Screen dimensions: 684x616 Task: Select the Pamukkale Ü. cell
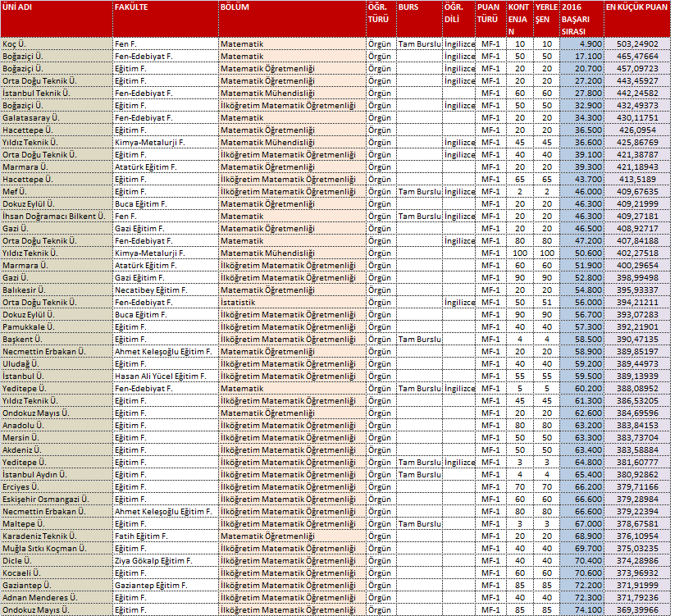coord(57,326)
